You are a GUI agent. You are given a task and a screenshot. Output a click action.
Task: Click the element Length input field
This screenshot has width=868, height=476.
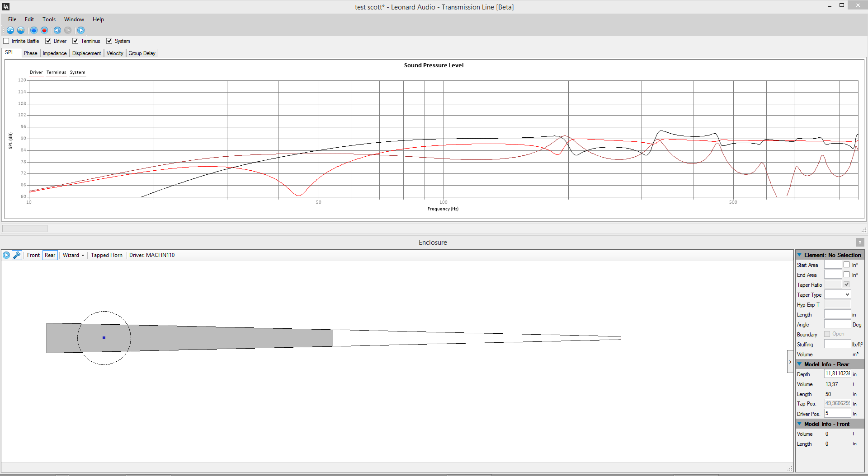[837, 314]
